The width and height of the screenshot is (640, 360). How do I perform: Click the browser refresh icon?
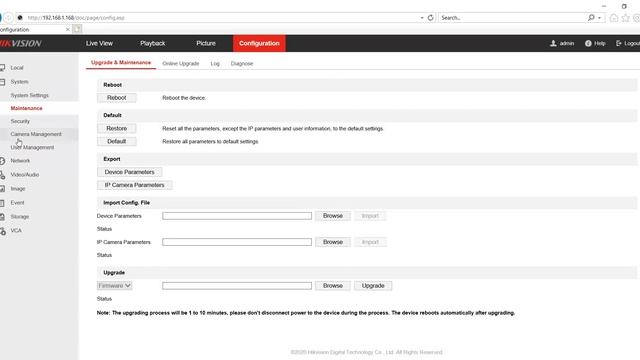point(430,18)
